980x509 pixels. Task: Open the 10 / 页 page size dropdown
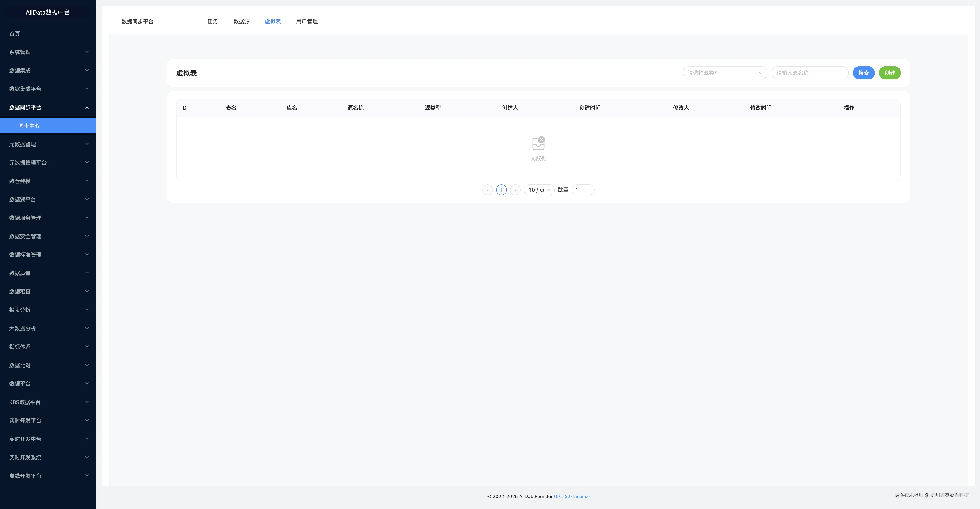pyautogui.click(x=539, y=190)
